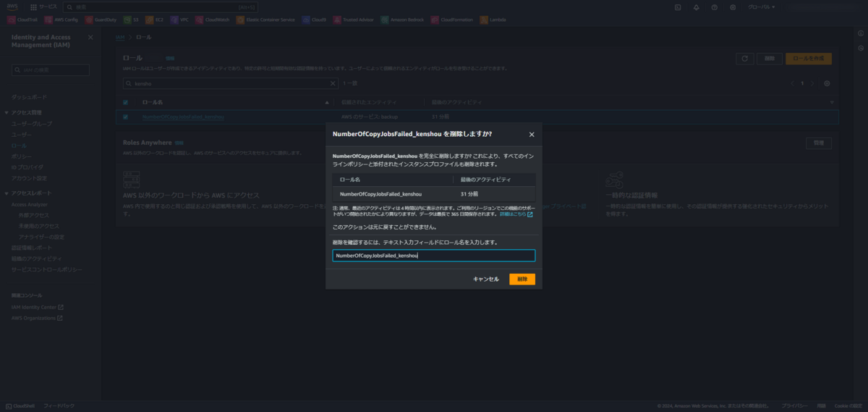Open 組織のアクティビティ in sidebar
Viewport: 868px width, 412px height.
[x=36, y=258]
